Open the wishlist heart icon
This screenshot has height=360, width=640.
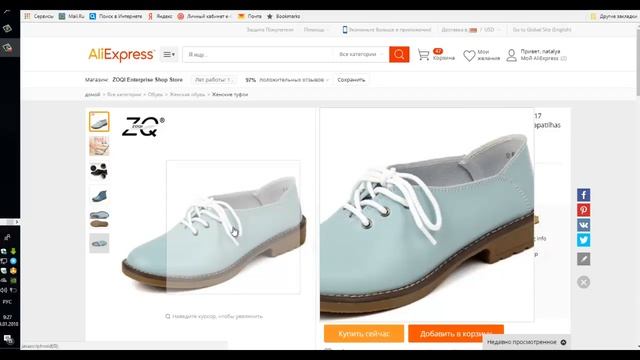tap(469, 56)
